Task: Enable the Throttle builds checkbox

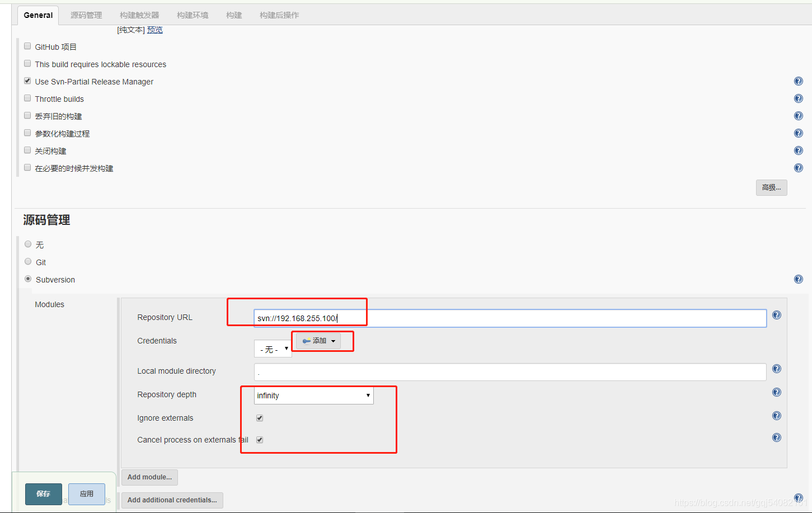Action: tap(27, 98)
